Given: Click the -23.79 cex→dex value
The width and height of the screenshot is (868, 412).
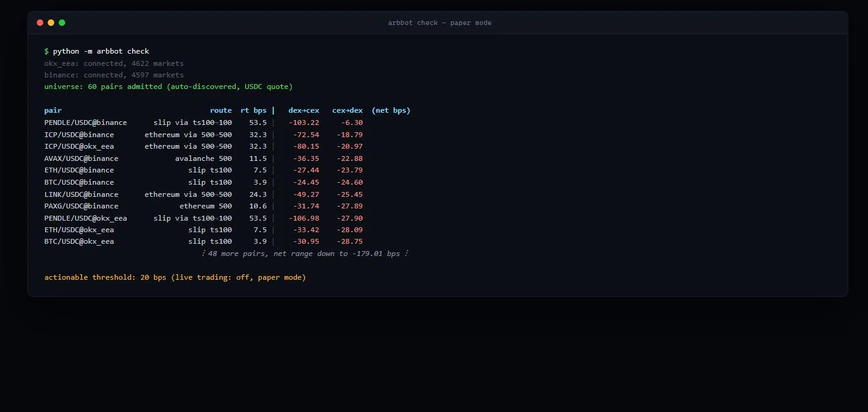Looking at the screenshot, I should (350, 170).
